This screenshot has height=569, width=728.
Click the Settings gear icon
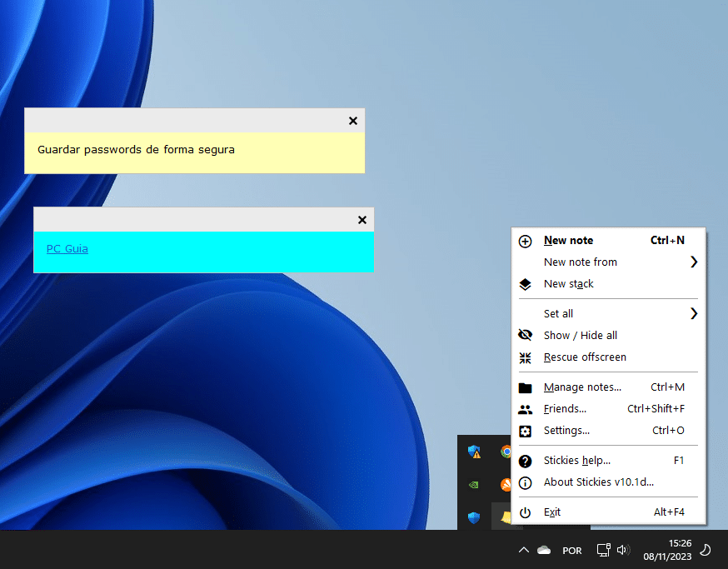525,431
